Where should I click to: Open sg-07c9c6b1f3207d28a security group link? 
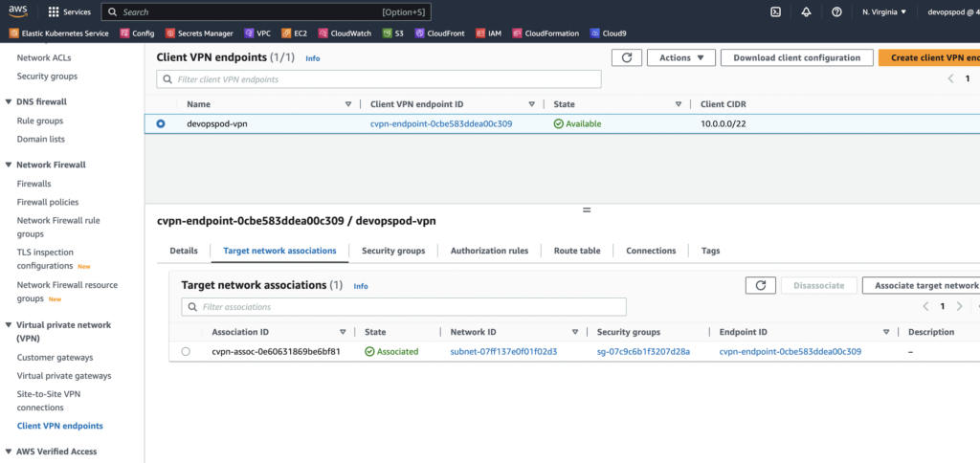pos(643,352)
